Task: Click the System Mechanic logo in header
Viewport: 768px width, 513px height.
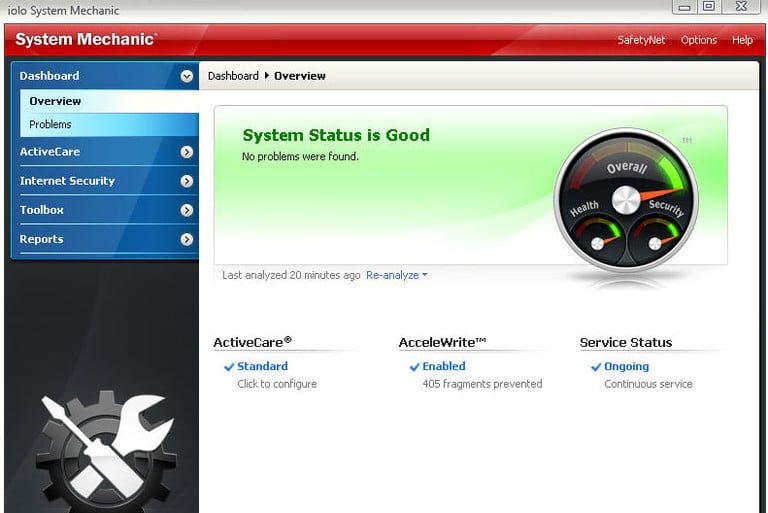Action: 85,40
